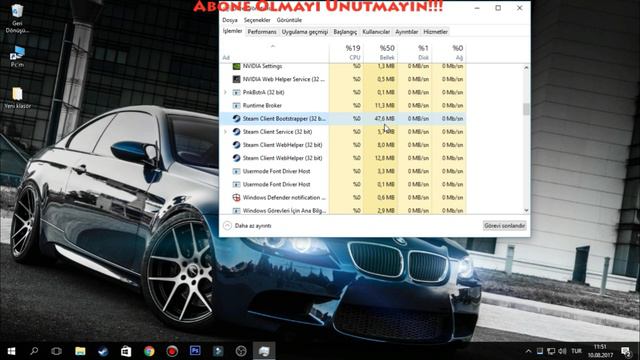Click the 3,3 MB Usermode Font Driver Host icon
Screen dimensions: 640x360
[236, 171]
